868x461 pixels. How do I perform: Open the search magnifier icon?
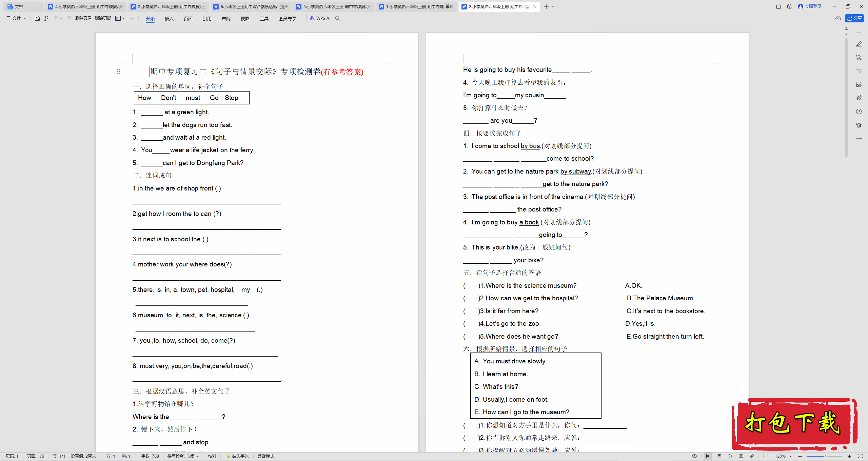coord(338,18)
